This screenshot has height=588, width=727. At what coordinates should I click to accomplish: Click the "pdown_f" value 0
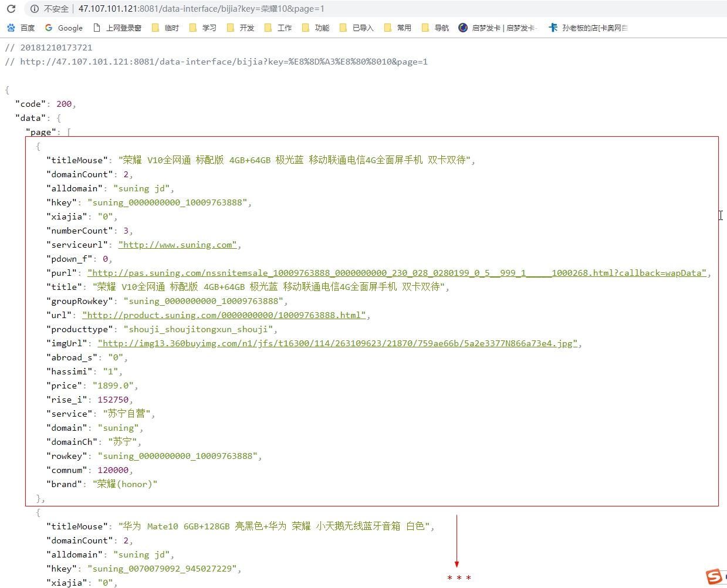point(105,259)
